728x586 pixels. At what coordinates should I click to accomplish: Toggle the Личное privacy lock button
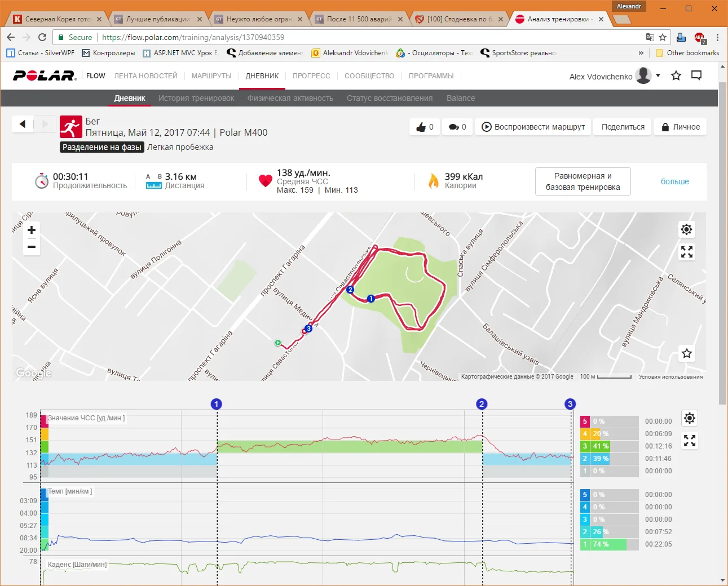[680, 127]
